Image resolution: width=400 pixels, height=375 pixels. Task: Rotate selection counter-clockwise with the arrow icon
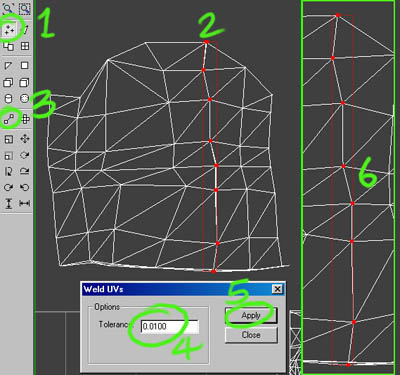click(x=25, y=187)
